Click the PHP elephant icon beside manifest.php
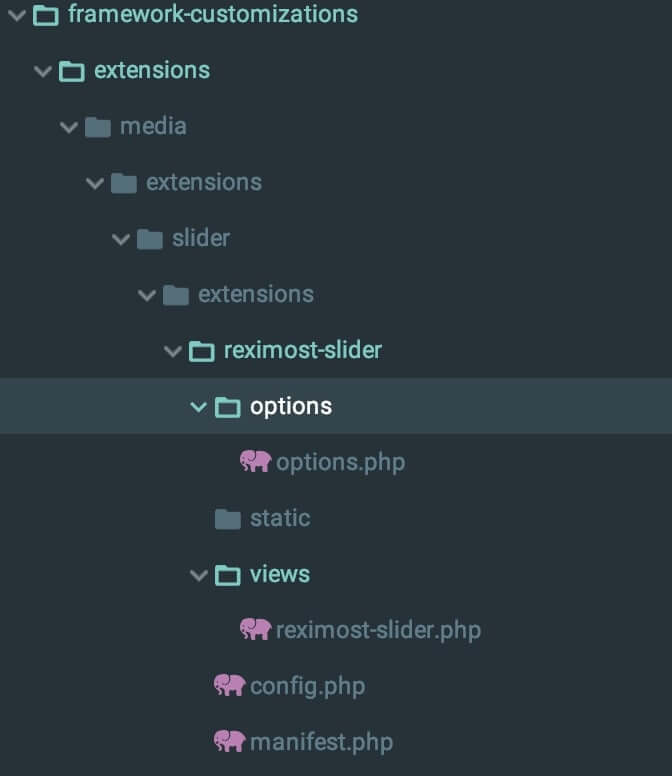This screenshot has width=672, height=776. click(230, 741)
